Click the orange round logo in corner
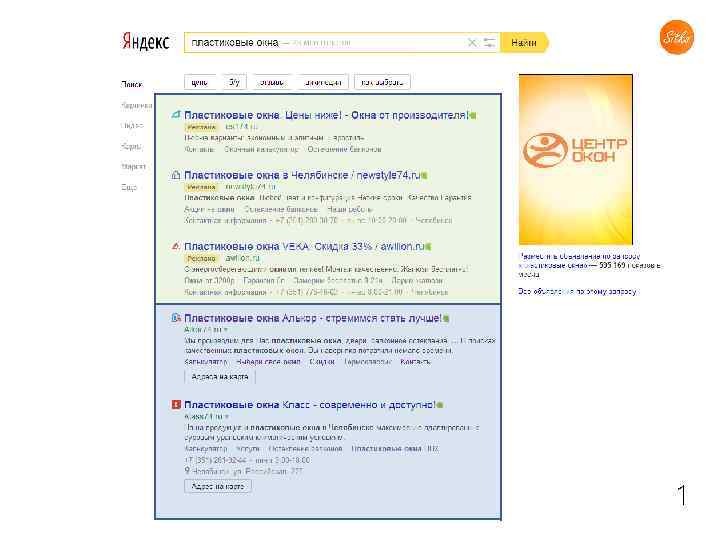The image size is (720, 540). click(677, 37)
